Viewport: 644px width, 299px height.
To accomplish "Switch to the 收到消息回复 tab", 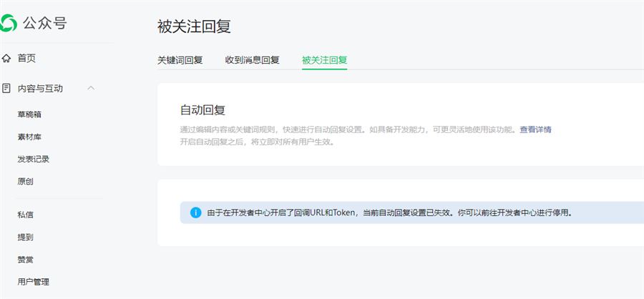I will pos(252,60).
